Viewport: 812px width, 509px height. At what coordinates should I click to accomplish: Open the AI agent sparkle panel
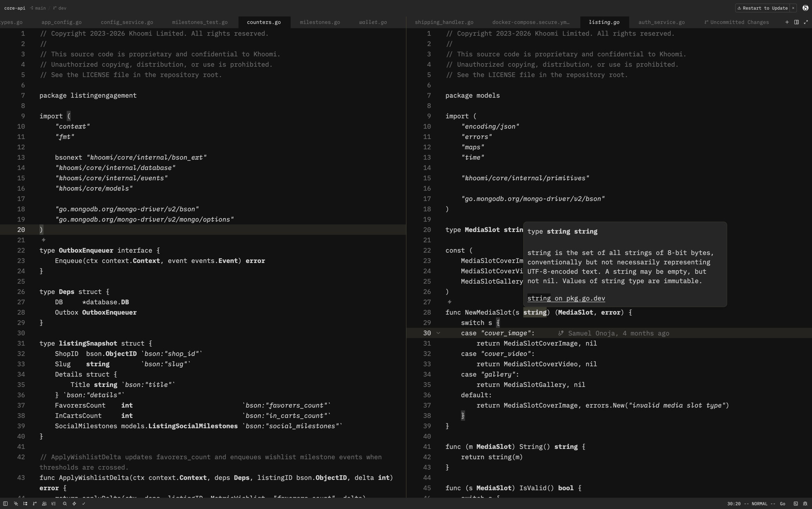tap(16, 504)
